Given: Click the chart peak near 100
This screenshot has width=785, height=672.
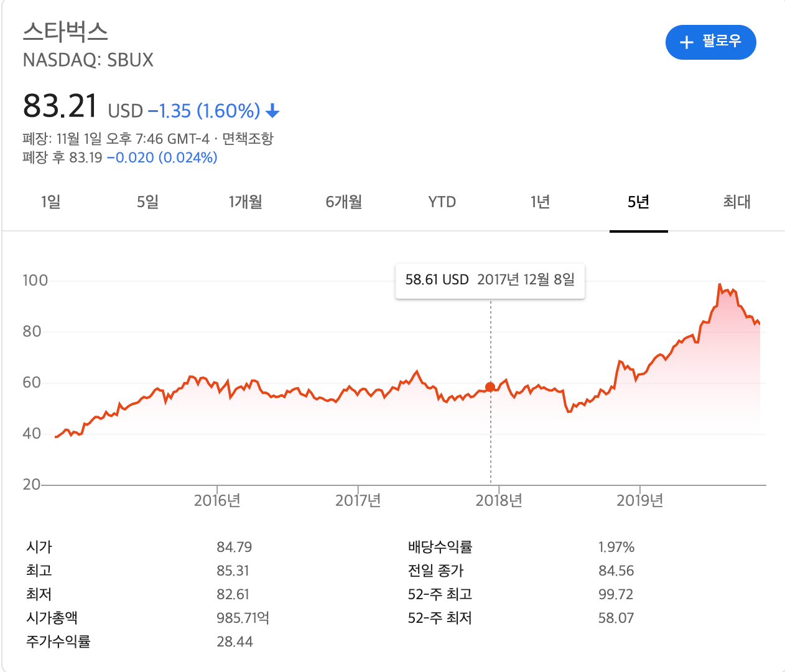Looking at the screenshot, I should click(720, 285).
